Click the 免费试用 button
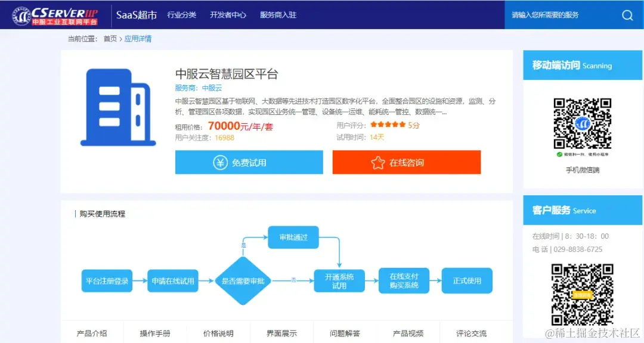Screen dimensions: 644x343 point(249,162)
